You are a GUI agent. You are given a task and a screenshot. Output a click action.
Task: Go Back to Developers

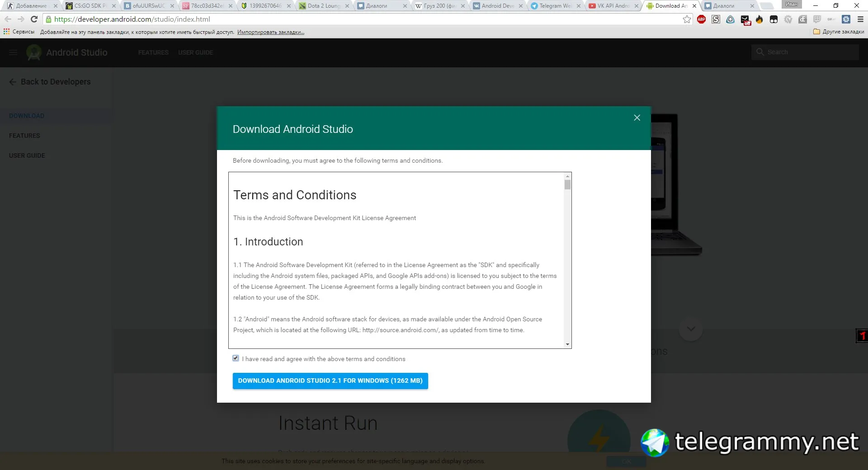[x=50, y=82]
